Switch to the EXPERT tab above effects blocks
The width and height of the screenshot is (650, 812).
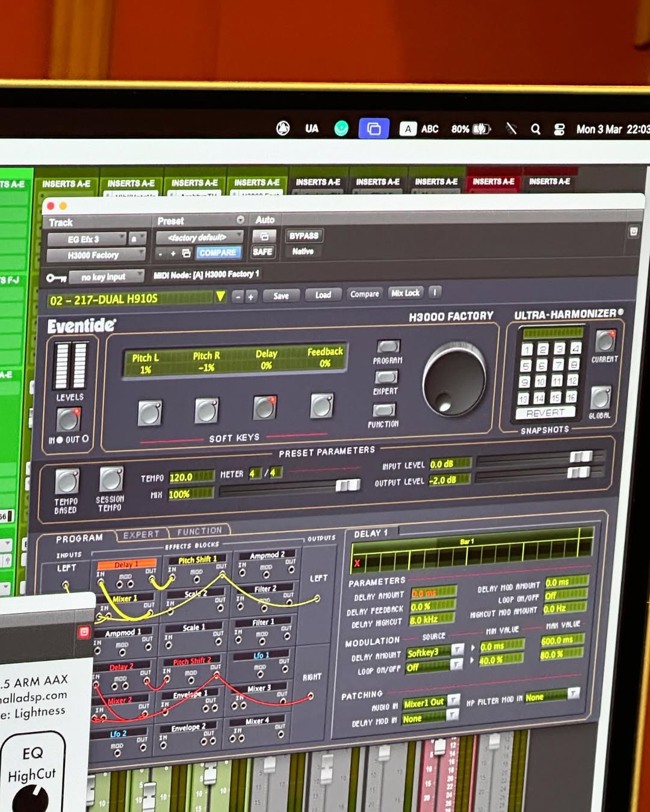[141, 535]
